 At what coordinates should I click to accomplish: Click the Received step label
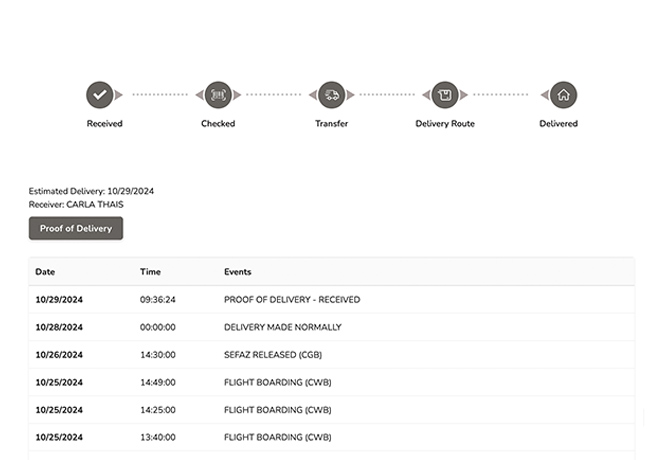coord(105,124)
